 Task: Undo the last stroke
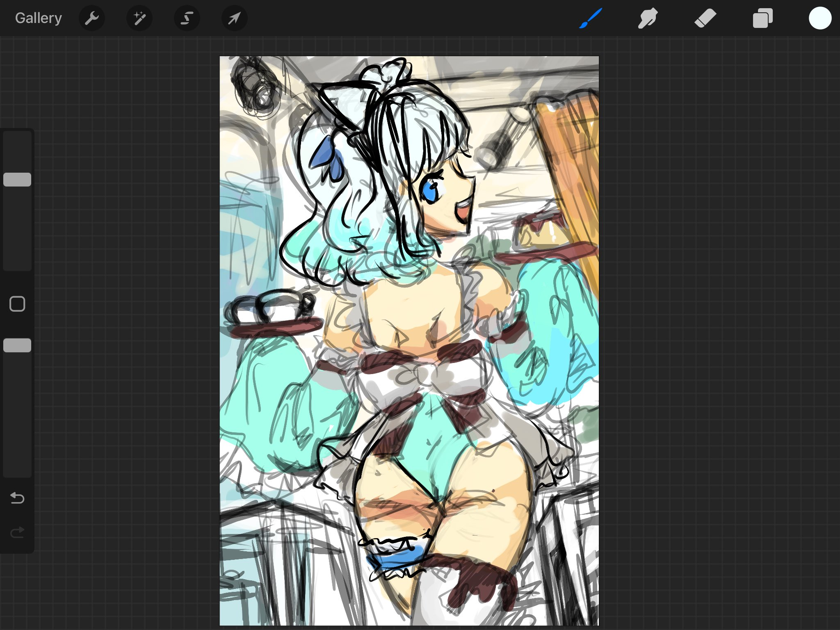[x=17, y=498]
